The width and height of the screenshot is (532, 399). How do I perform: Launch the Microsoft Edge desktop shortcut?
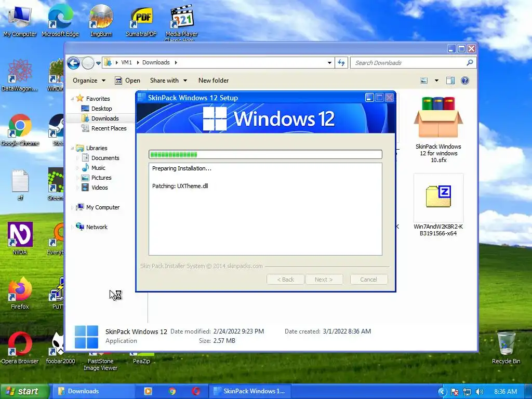click(x=60, y=20)
